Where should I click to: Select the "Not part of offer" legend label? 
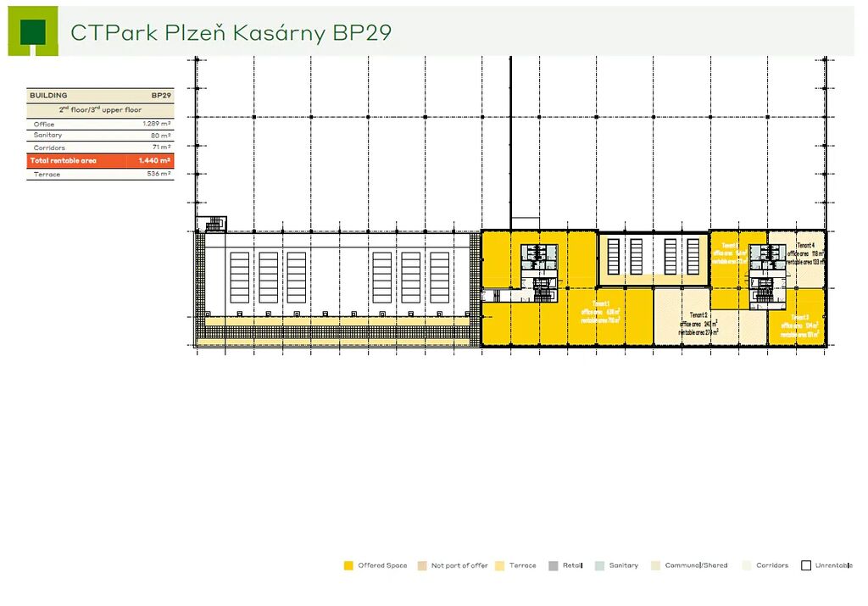pos(459,565)
